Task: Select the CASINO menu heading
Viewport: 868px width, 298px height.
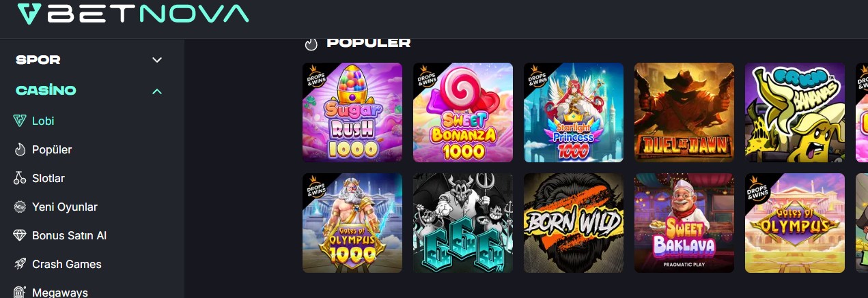Action: point(46,90)
